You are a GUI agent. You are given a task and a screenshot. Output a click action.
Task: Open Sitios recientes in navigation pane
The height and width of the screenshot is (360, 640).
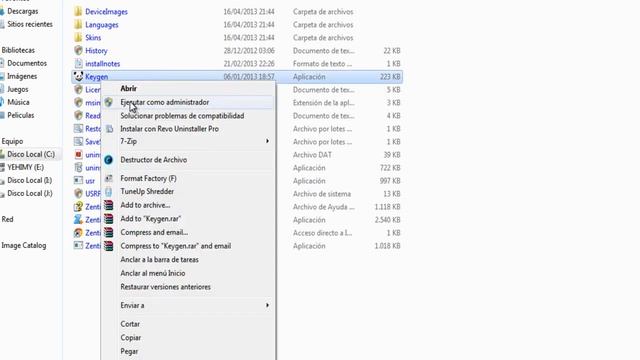point(30,24)
